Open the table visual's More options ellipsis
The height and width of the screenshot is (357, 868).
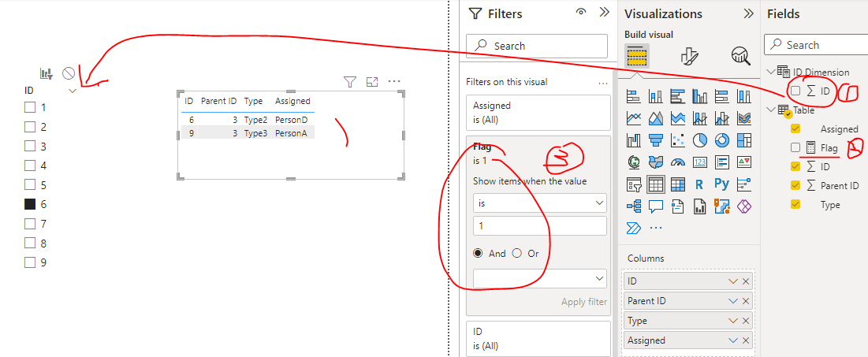(394, 81)
